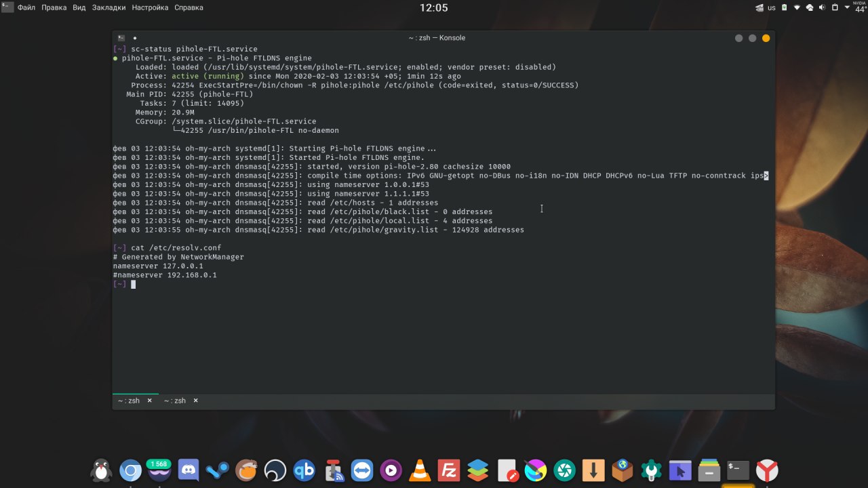Open the Справка menu
This screenshot has width=868, height=488.
(x=189, y=7)
